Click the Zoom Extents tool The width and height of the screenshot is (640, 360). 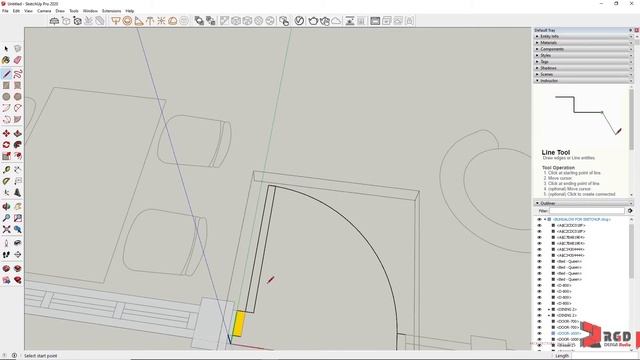click(x=6, y=229)
